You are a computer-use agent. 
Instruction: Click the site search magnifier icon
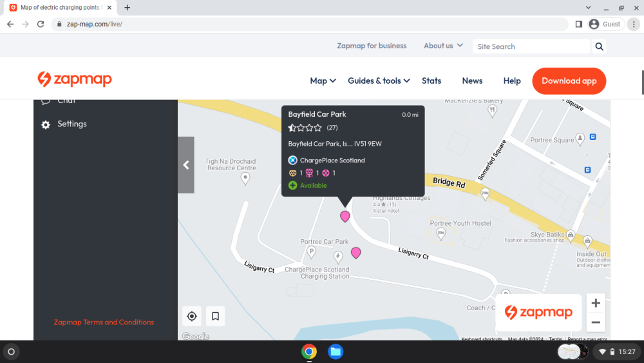tap(599, 46)
